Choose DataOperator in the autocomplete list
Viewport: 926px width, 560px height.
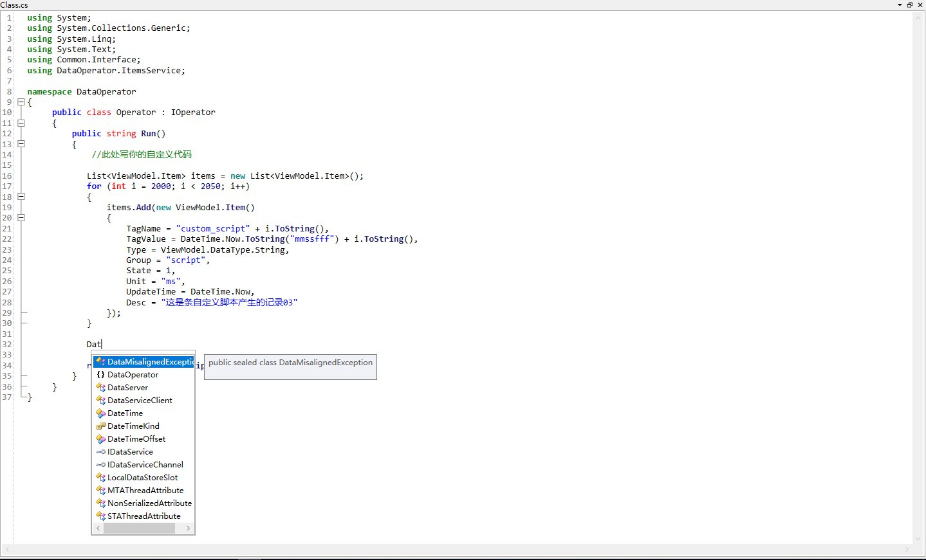click(144, 375)
